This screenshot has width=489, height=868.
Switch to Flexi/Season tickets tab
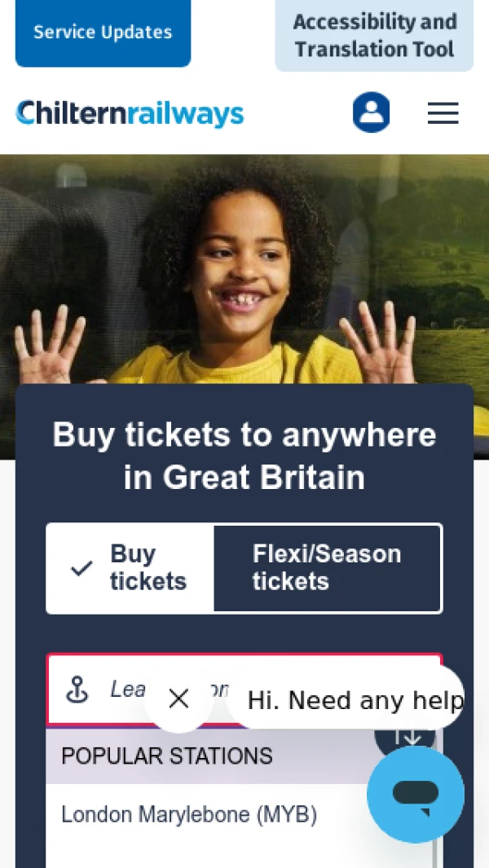(x=328, y=568)
